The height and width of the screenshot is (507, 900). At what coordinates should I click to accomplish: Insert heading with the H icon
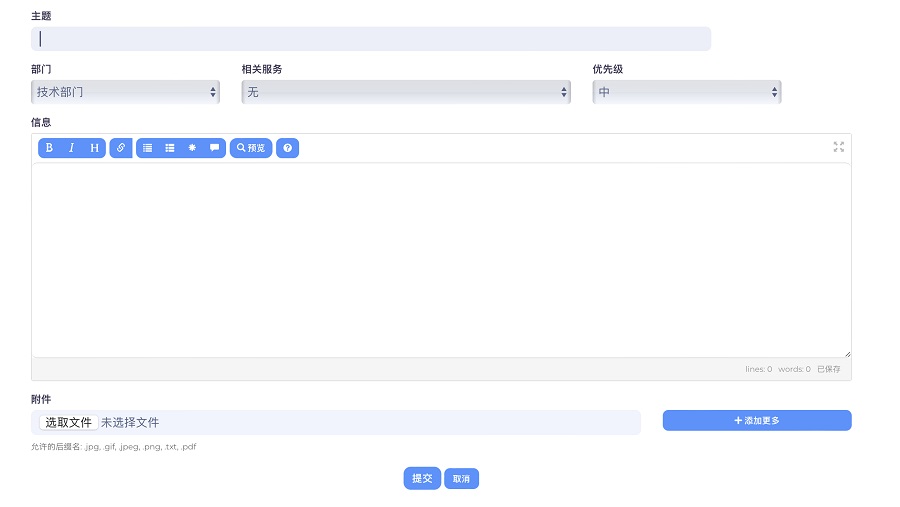coord(95,148)
